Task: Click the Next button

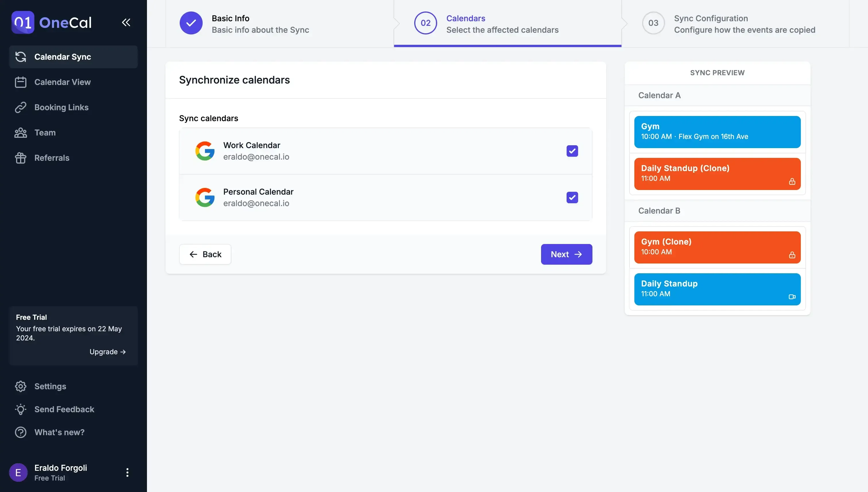Action: tap(566, 254)
